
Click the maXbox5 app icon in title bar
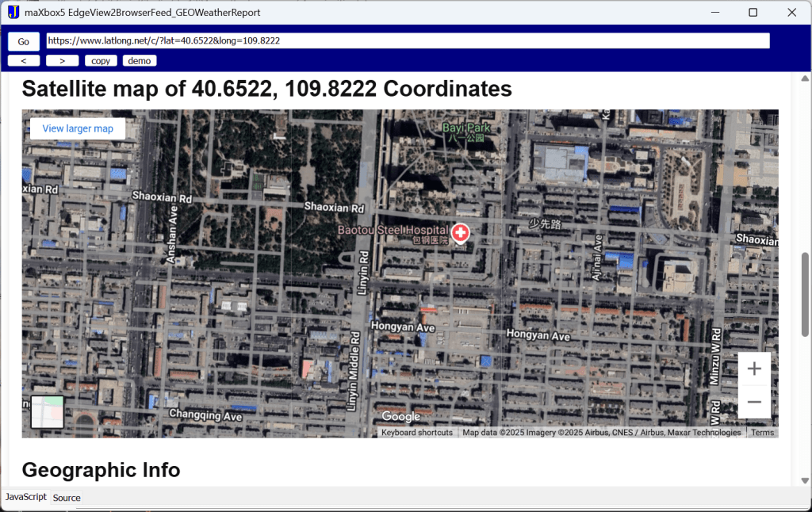point(13,12)
